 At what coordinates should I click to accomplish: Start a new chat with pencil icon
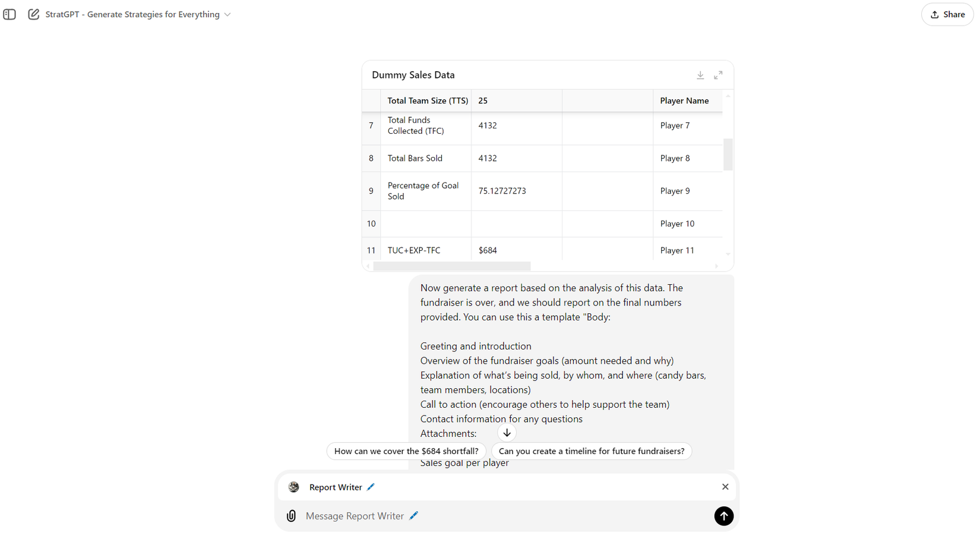point(34,14)
